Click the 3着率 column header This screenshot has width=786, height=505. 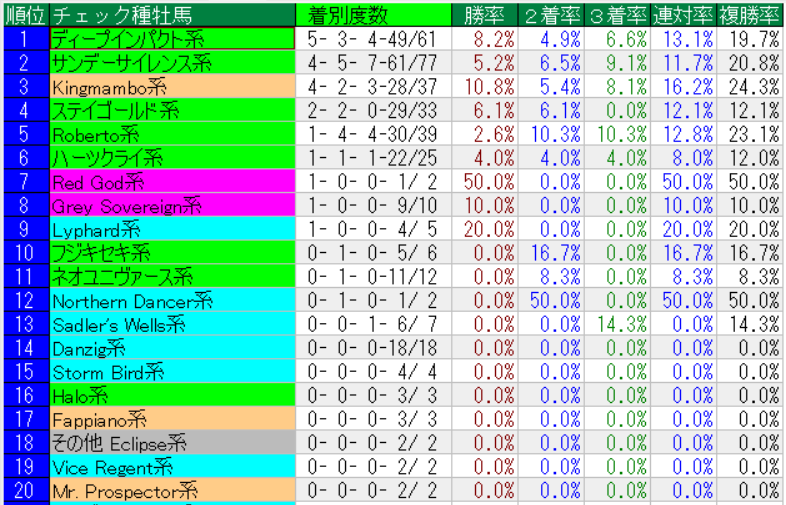pos(617,15)
